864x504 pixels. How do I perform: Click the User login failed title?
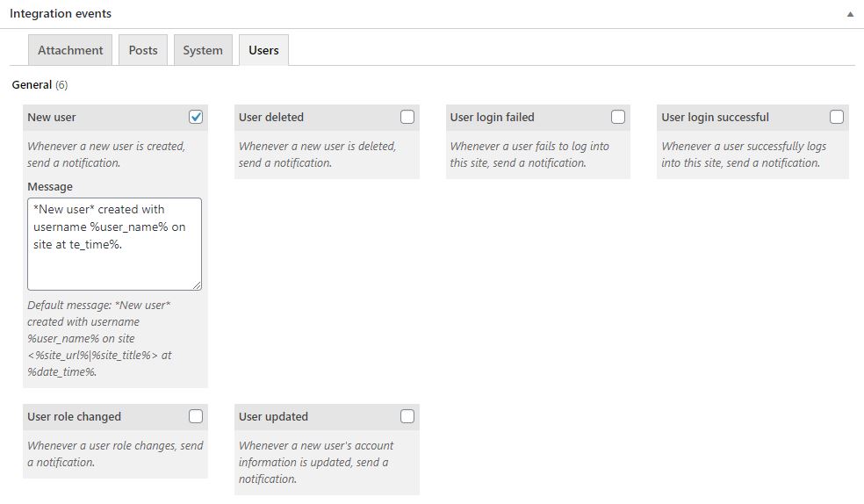coord(492,118)
